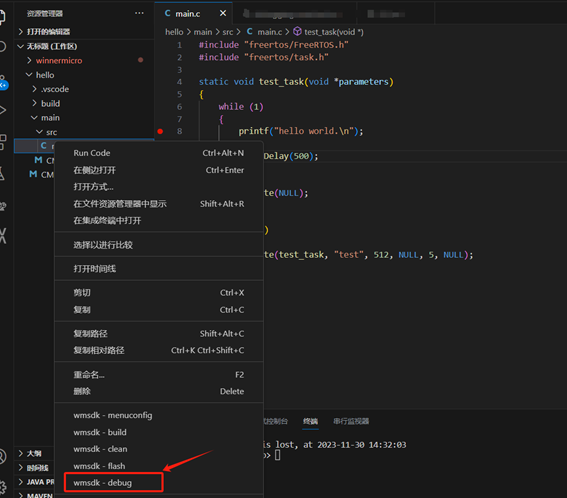Click hello in the breadcrumb path
The image size is (567, 498).
point(174,32)
